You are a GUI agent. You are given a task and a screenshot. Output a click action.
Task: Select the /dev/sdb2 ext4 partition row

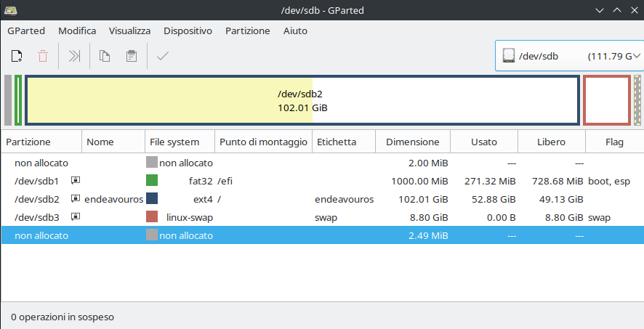point(323,200)
